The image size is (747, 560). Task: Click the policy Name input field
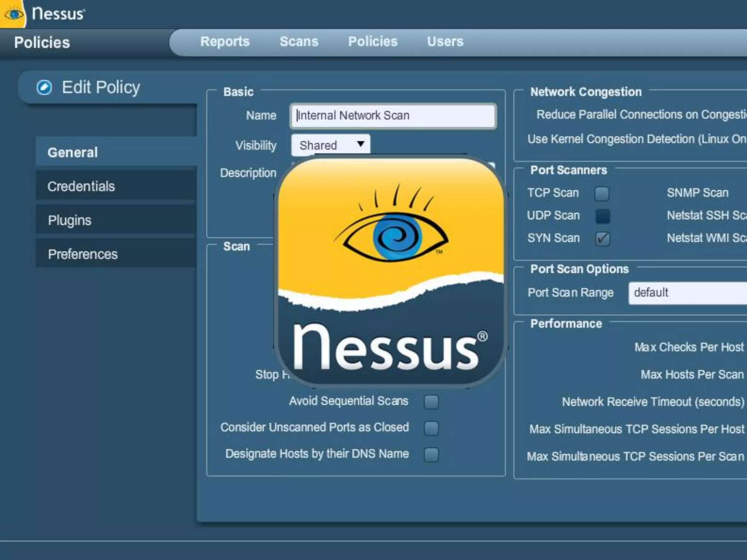(393, 116)
